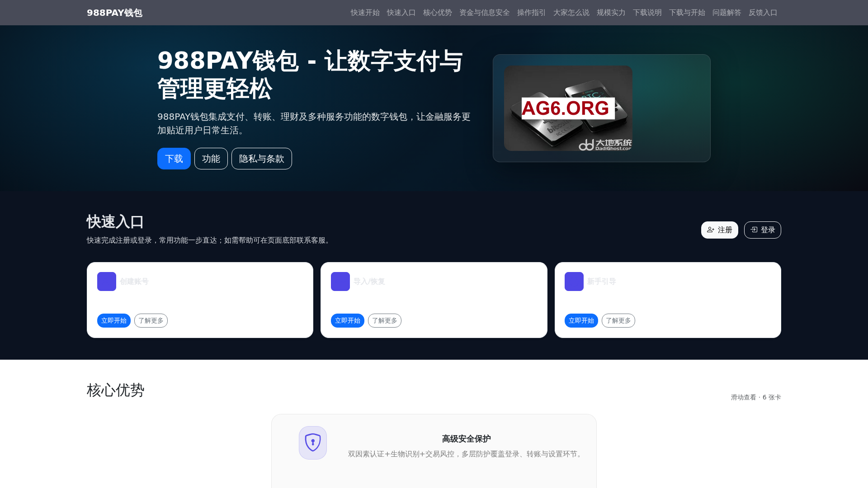
Task: Click 了解更多 in the 新手引导 card
Action: pyautogui.click(x=618, y=320)
